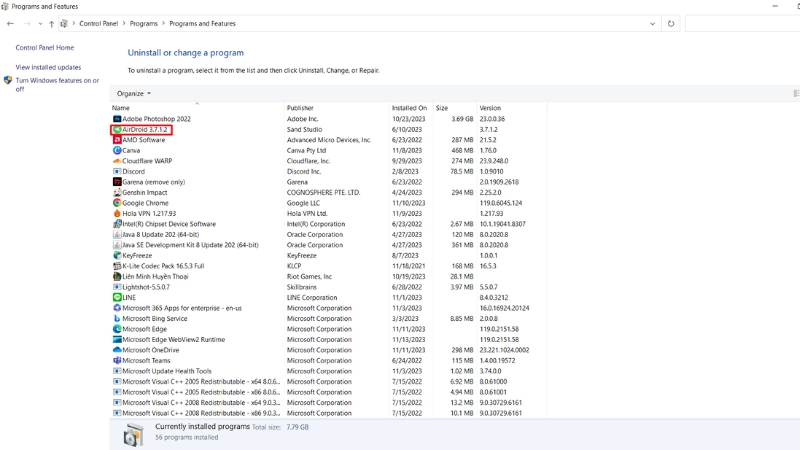Open the Organize dropdown menu

pyautogui.click(x=134, y=93)
